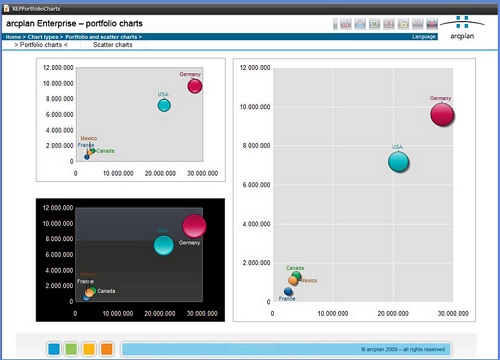Click the pink chart icon in the toolbar
The height and width of the screenshot is (360, 500).
[x=346, y=24]
